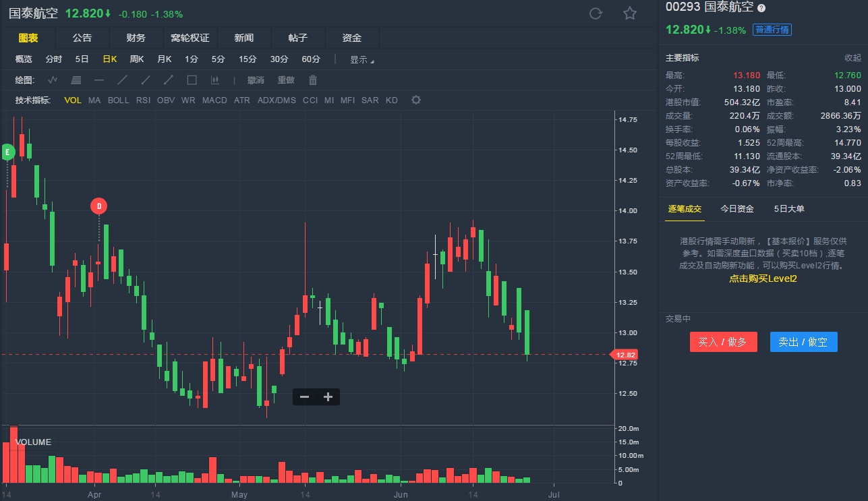Screen dimensions: 868x501
Task: Select the parallel lines drawing tool
Action: coord(76,80)
